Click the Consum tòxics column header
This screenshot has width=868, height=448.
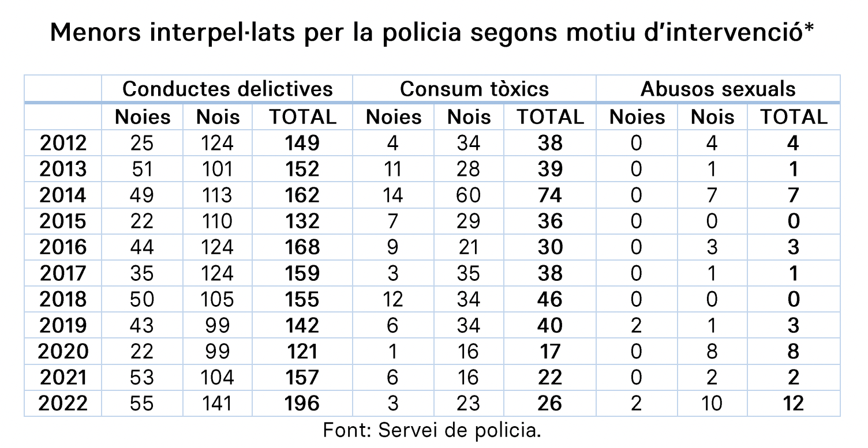pos(474,89)
